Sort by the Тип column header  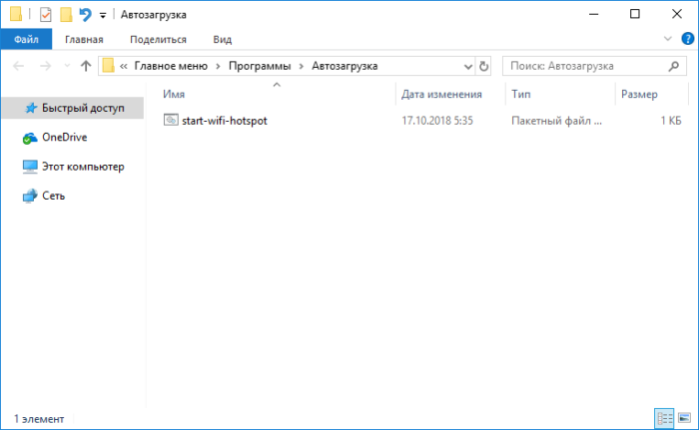[521, 94]
